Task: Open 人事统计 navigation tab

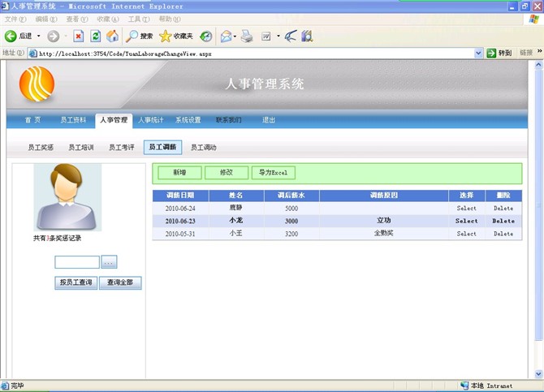Action: (150, 120)
